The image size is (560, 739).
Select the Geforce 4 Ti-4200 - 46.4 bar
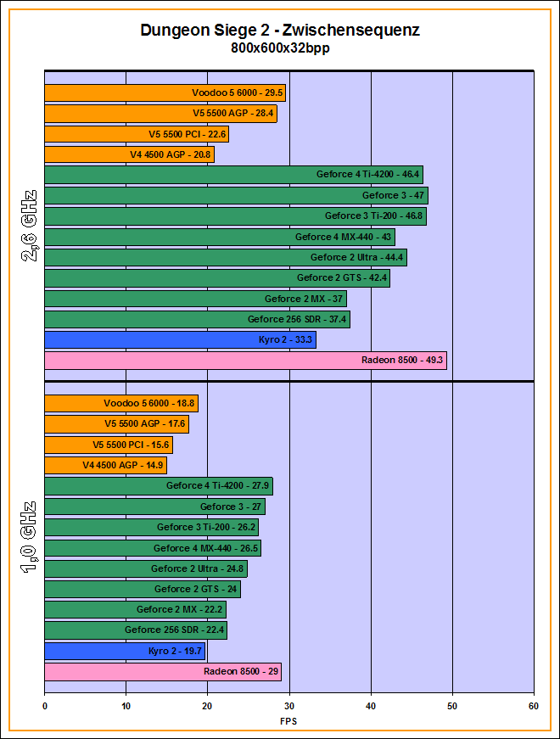(x=233, y=175)
